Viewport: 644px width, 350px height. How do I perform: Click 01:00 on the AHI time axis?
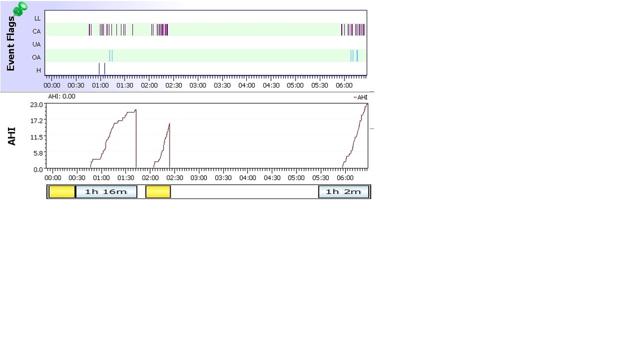[101, 178]
